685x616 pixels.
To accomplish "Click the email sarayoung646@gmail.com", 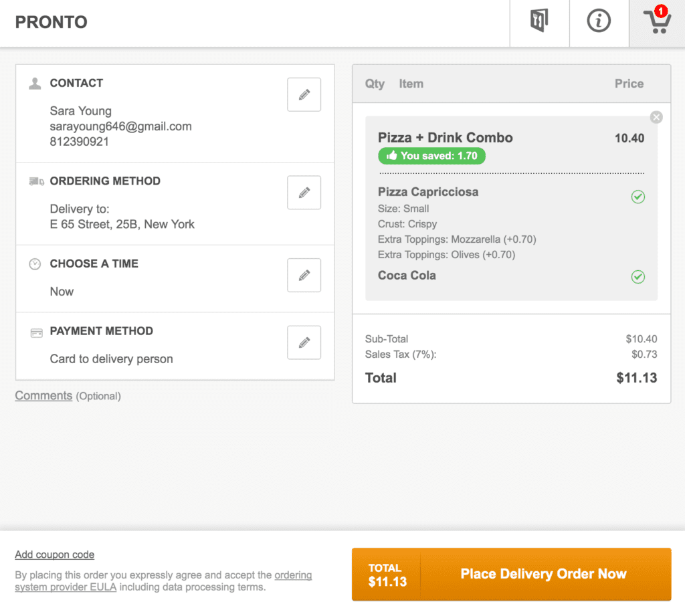I will 120,126.
